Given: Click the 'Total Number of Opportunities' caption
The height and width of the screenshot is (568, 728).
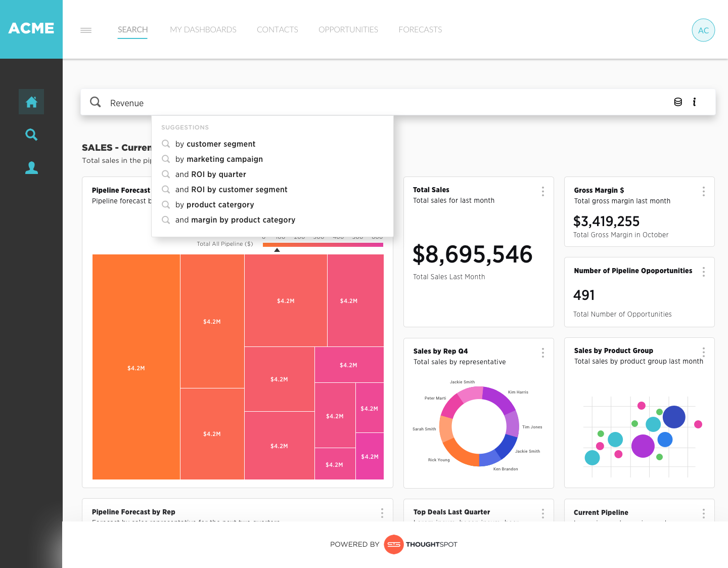Looking at the screenshot, I should click(x=622, y=314).
